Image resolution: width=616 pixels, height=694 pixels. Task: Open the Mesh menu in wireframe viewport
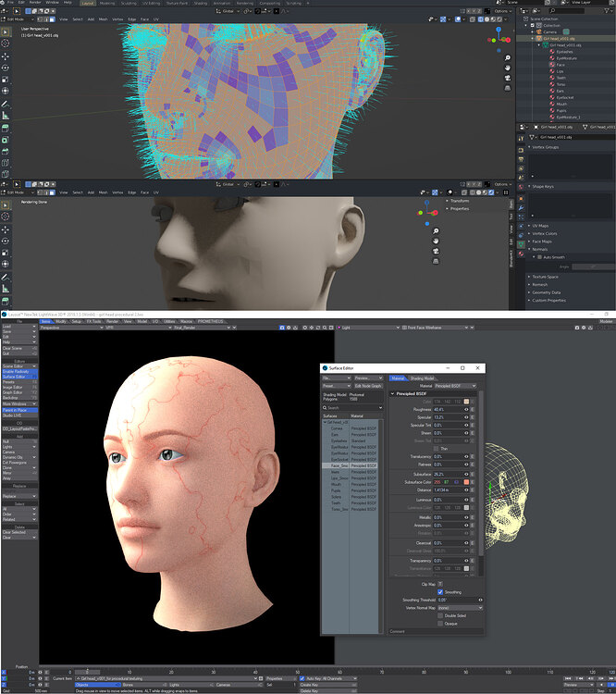coord(103,19)
